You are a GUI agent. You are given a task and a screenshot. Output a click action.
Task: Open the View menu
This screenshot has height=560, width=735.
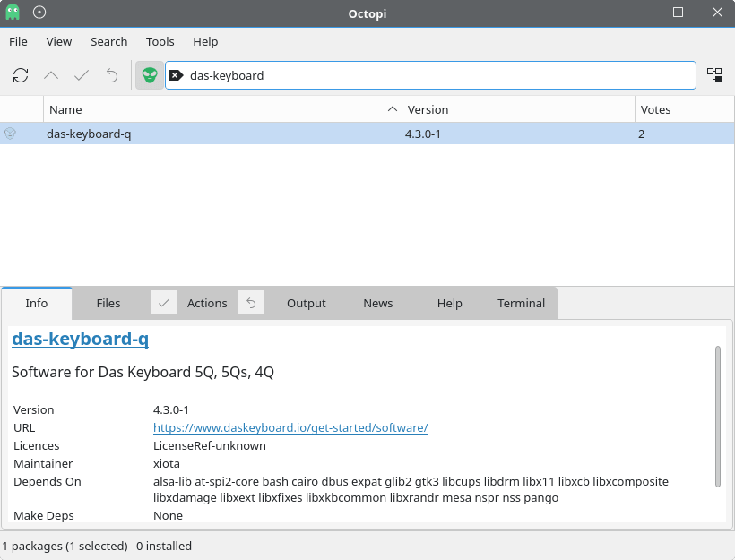59,42
